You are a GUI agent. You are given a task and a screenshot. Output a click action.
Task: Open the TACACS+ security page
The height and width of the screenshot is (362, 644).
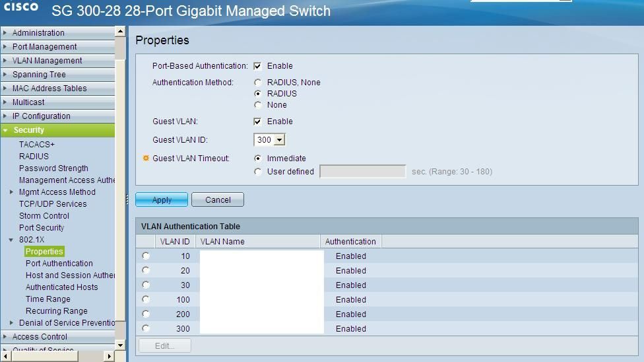[x=36, y=145]
